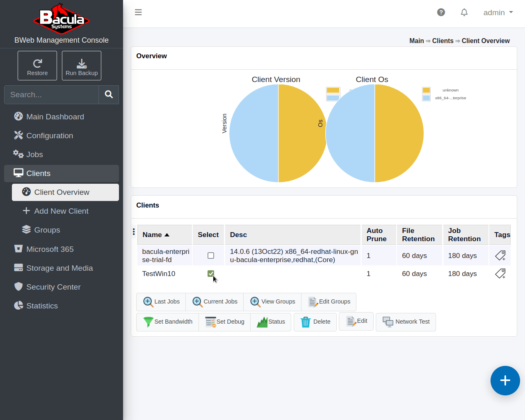Open Security Center section
Screen dimensions: 525x420
coord(62,287)
